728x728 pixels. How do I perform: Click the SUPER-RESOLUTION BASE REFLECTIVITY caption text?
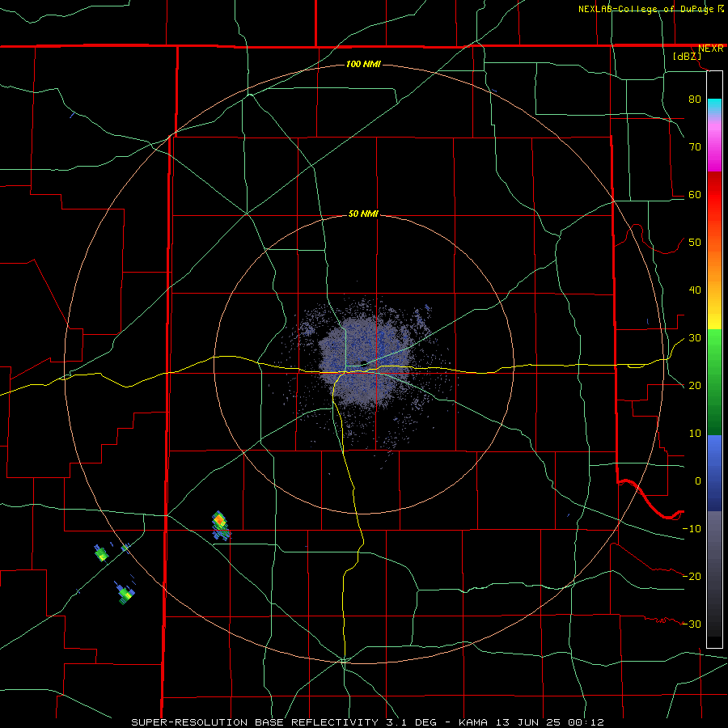[255, 722]
